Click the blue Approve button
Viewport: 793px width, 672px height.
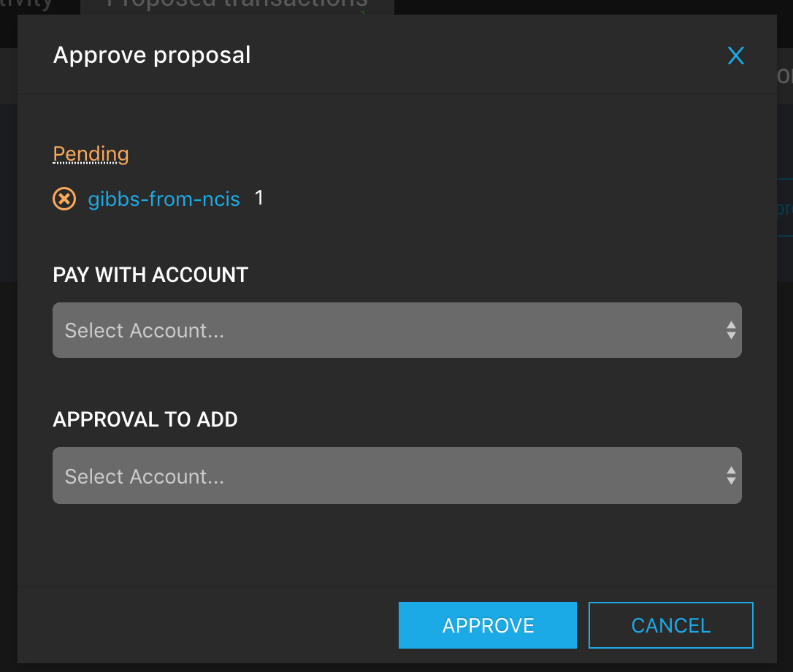(488, 625)
